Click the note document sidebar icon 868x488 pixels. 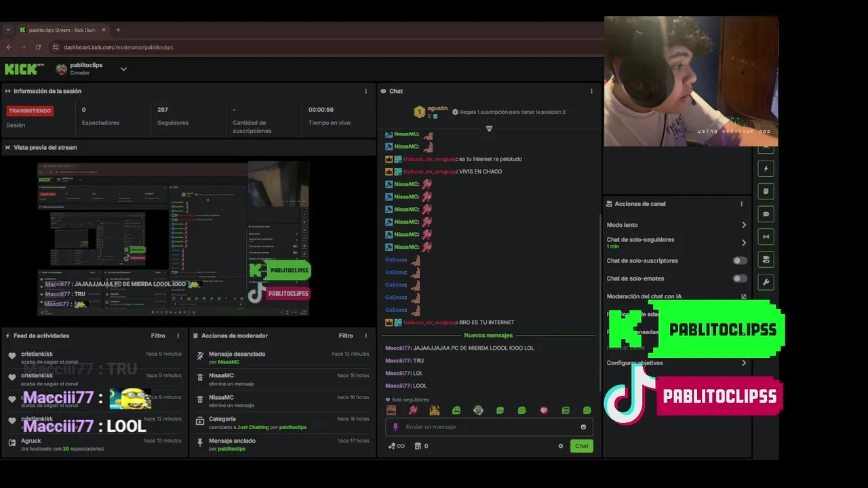coord(766,191)
